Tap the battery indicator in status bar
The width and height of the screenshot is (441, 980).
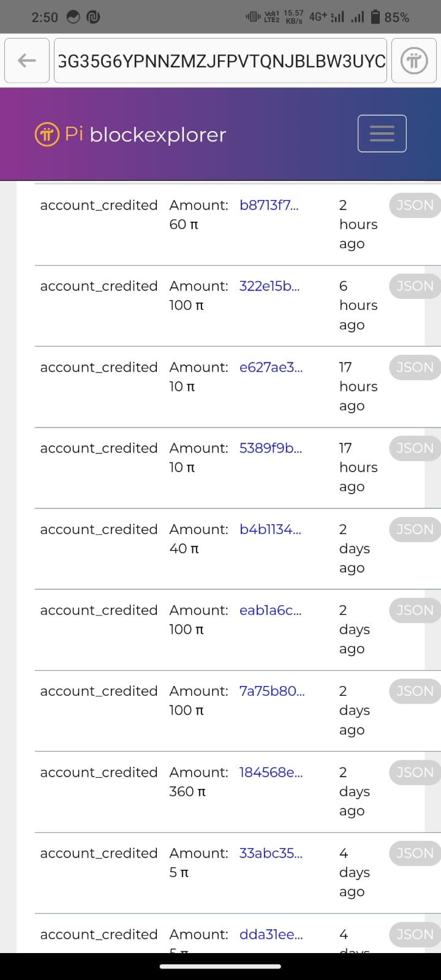click(375, 17)
